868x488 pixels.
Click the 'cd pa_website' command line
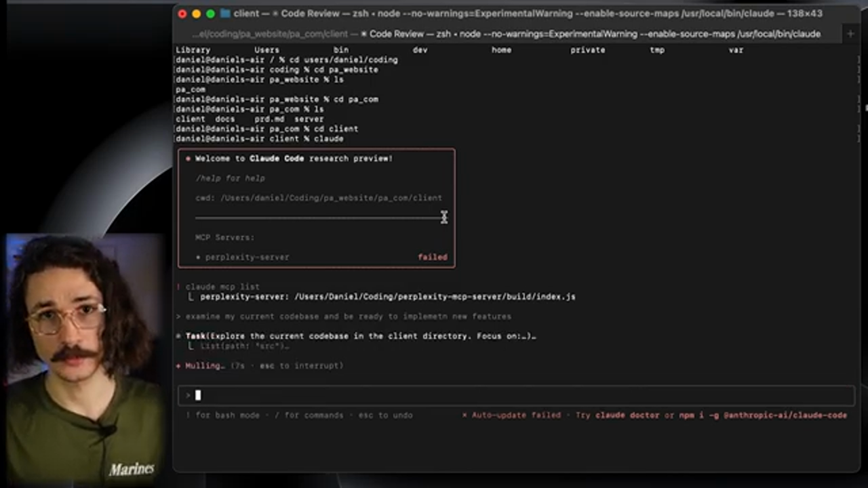(x=277, y=70)
